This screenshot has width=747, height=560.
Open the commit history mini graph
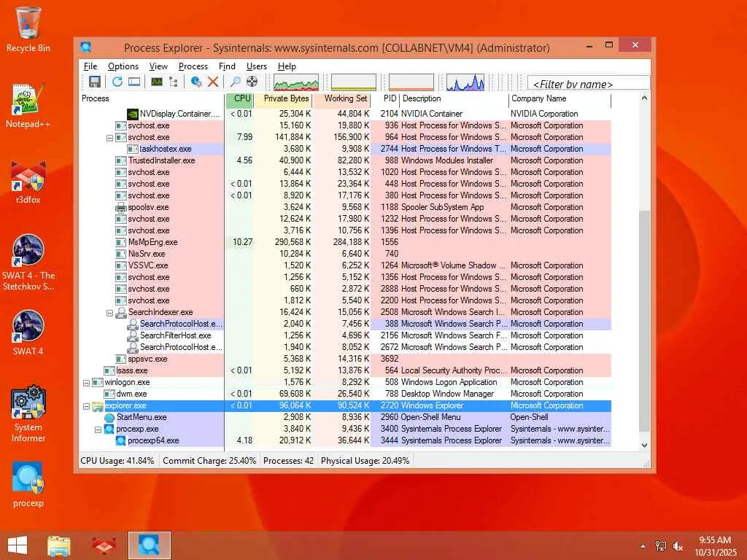pyautogui.click(x=354, y=82)
